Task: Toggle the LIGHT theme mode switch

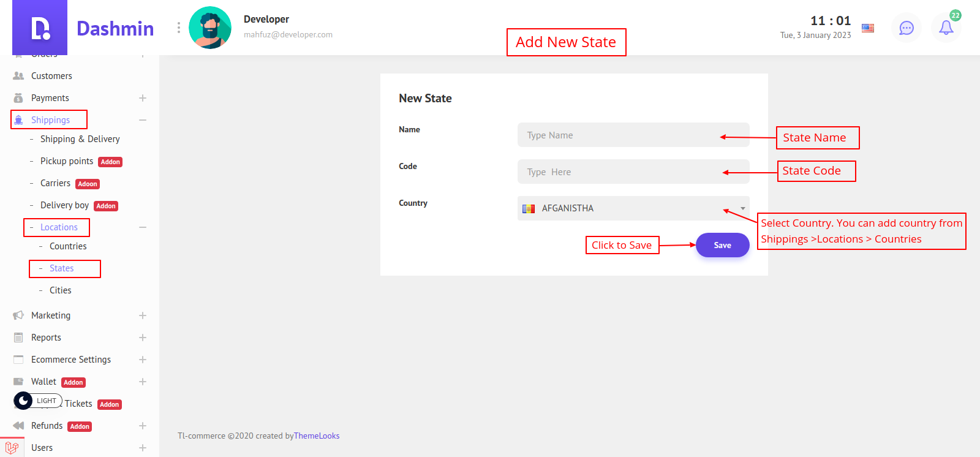Action: 37,401
